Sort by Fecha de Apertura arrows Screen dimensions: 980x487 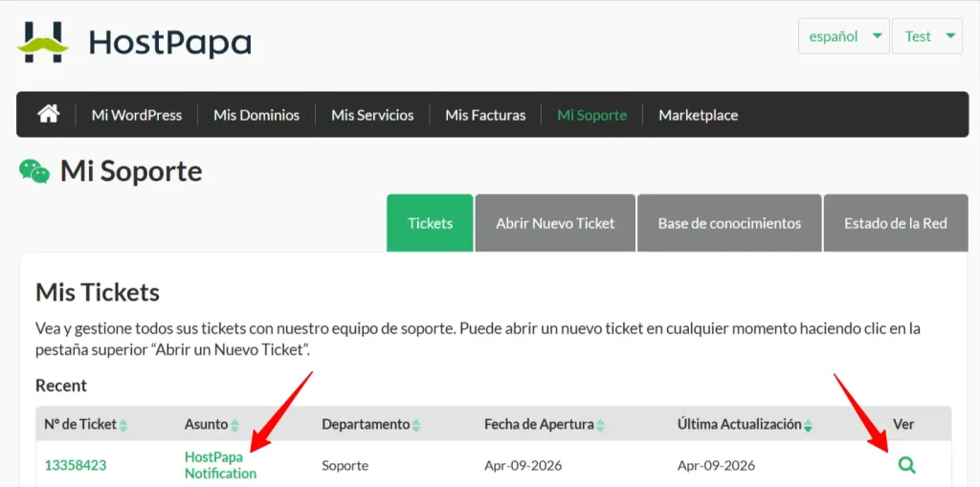(x=602, y=425)
